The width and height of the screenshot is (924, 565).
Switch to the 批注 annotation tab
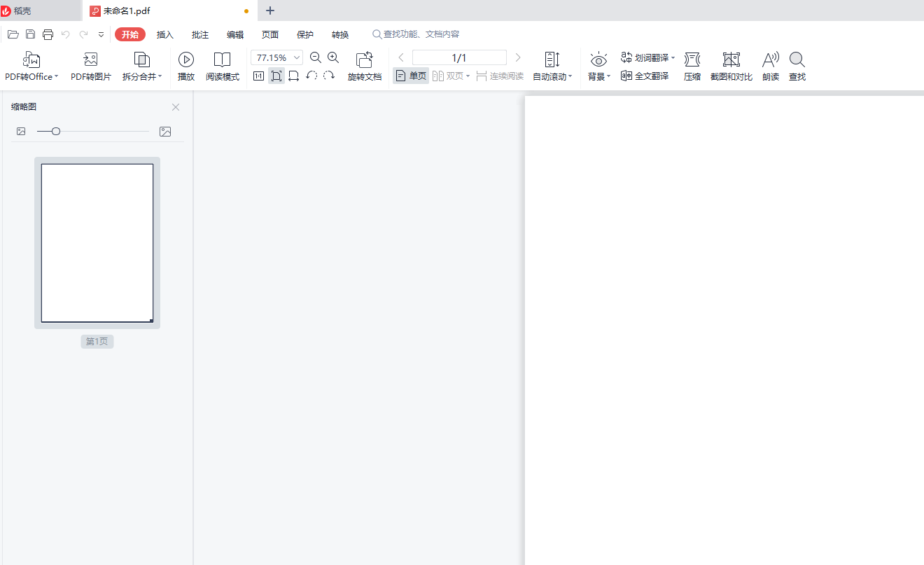pyautogui.click(x=200, y=35)
